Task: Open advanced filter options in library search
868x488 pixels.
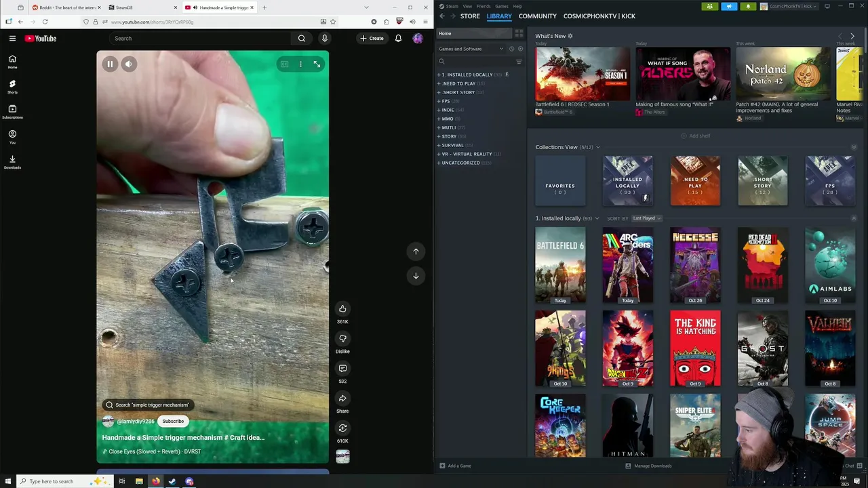Action: [x=519, y=62]
